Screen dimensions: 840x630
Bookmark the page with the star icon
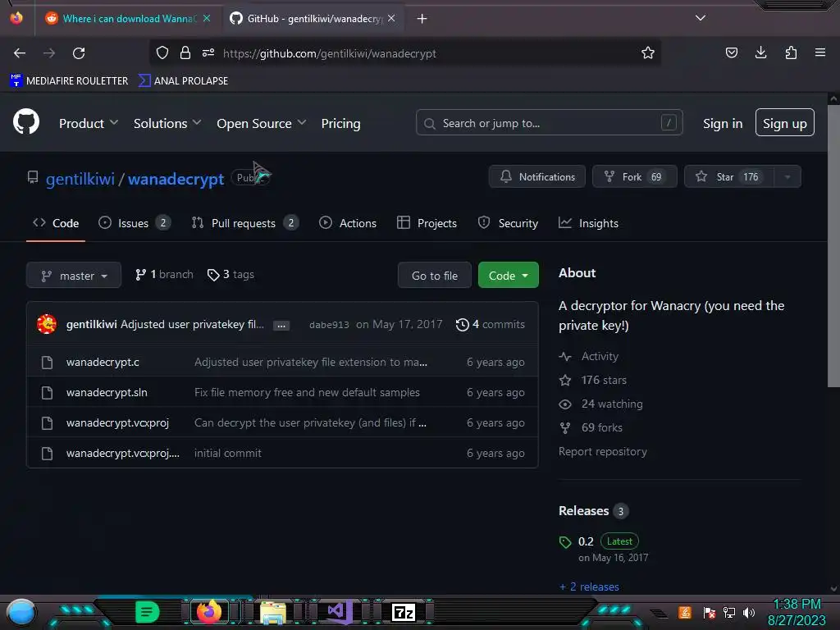[x=648, y=53]
